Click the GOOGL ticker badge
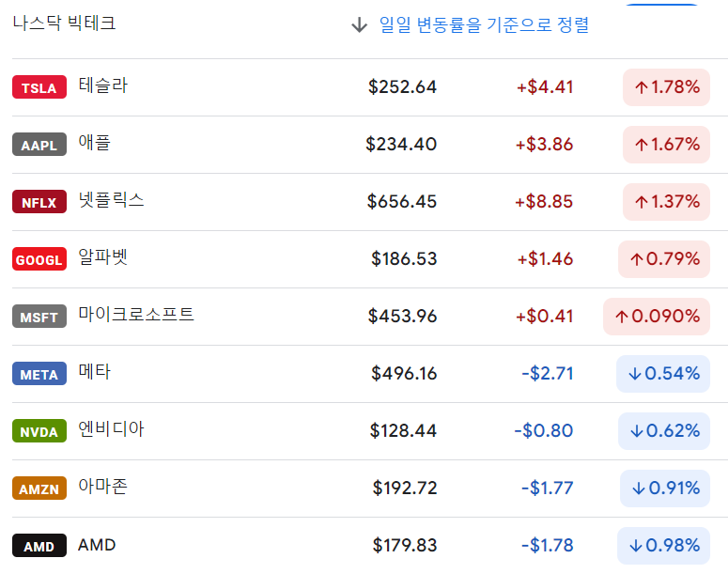 click(39, 259)
